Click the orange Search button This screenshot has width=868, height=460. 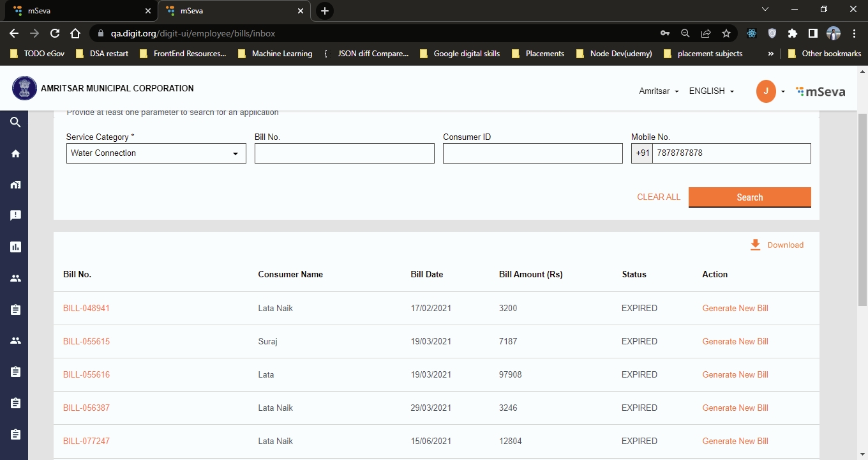click(749, 197)
